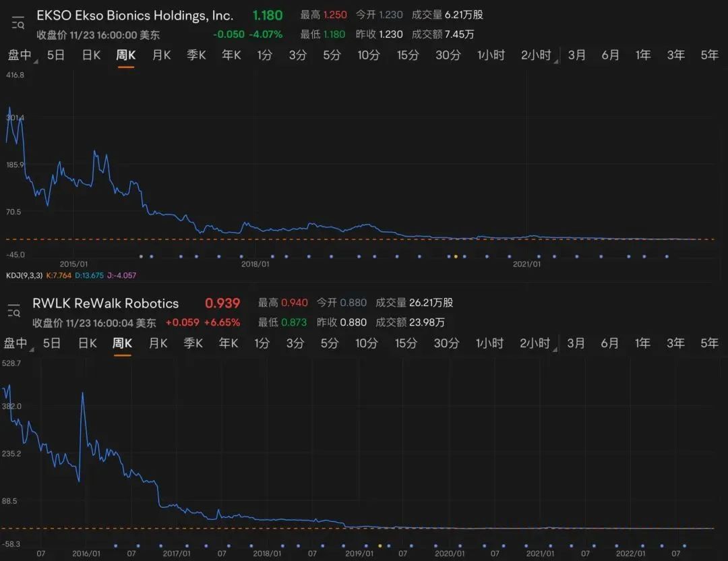Open stock search icon beside EKSO
The height and width of the screenshot is (561, 728).
pos(18,24)
